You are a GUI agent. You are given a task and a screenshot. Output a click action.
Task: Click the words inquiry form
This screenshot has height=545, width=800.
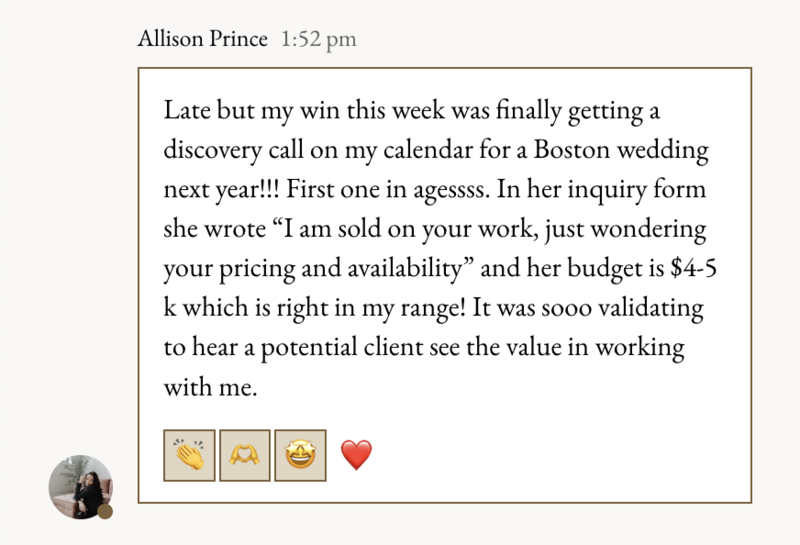click(637, 189)
